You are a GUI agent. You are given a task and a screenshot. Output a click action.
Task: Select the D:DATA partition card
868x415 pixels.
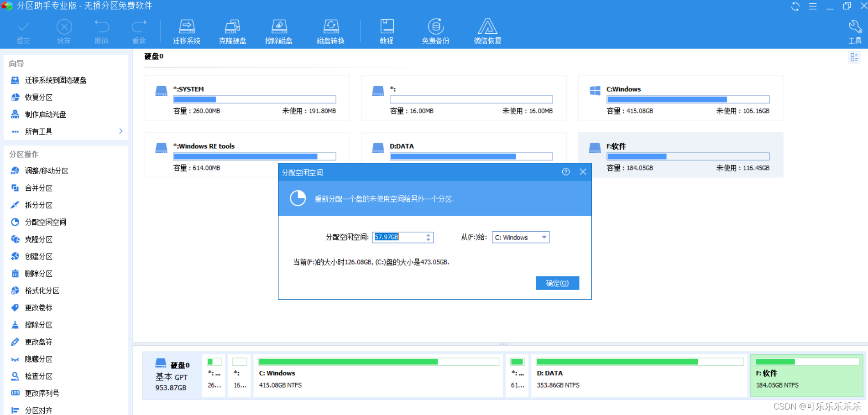point(464,148)
